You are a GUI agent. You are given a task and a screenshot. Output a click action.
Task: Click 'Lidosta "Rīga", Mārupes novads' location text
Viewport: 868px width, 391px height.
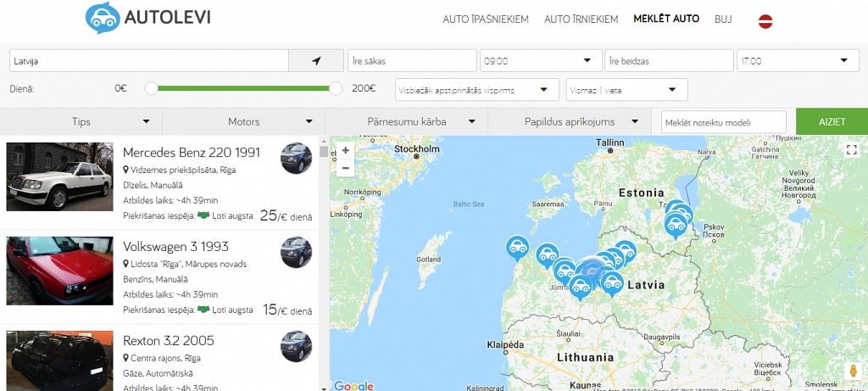[x=189, y=264]
